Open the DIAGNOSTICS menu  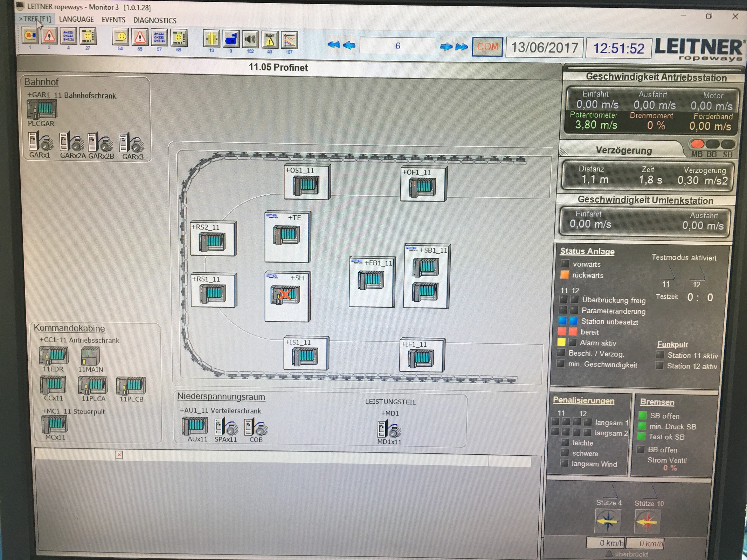click(x=154, y=20)
